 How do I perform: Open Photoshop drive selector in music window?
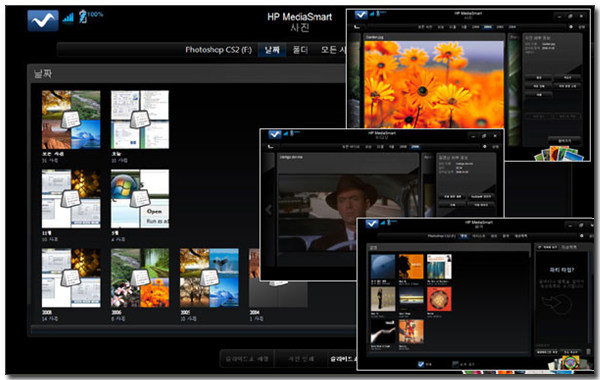pos(441,236)
